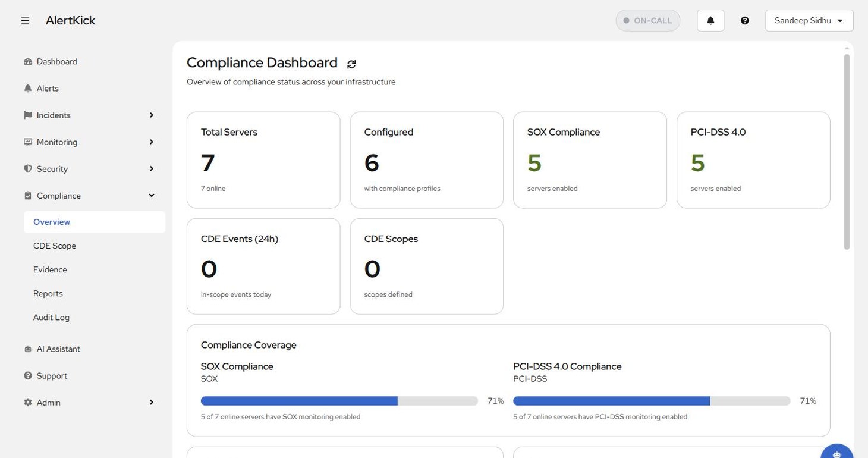The image size is (868, 458).
Task: Click the CDE Events (24h) card
Action: tap(263, 266)
